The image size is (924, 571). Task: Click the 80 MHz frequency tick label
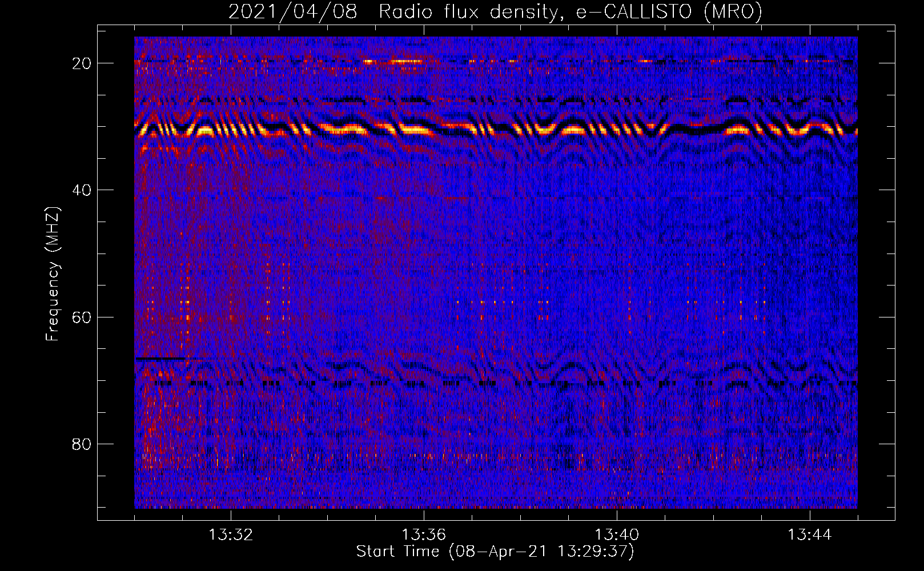coord(82,444)
